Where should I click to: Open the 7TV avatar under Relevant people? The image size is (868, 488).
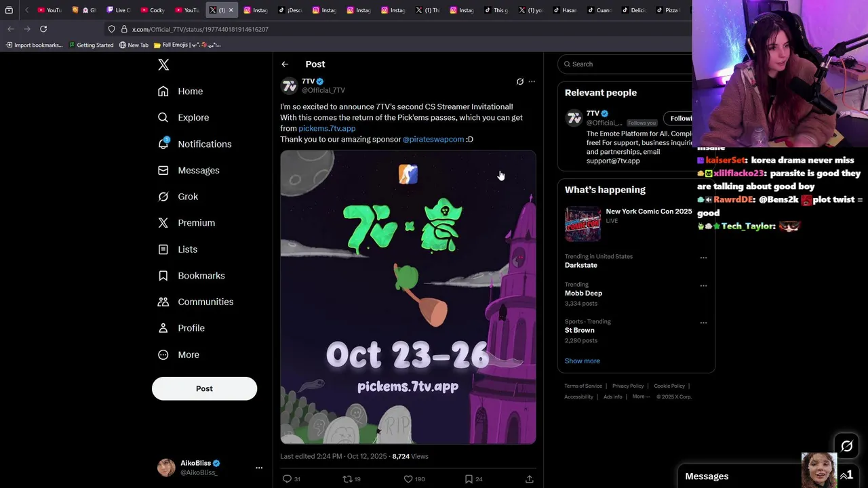click(574, 119)
